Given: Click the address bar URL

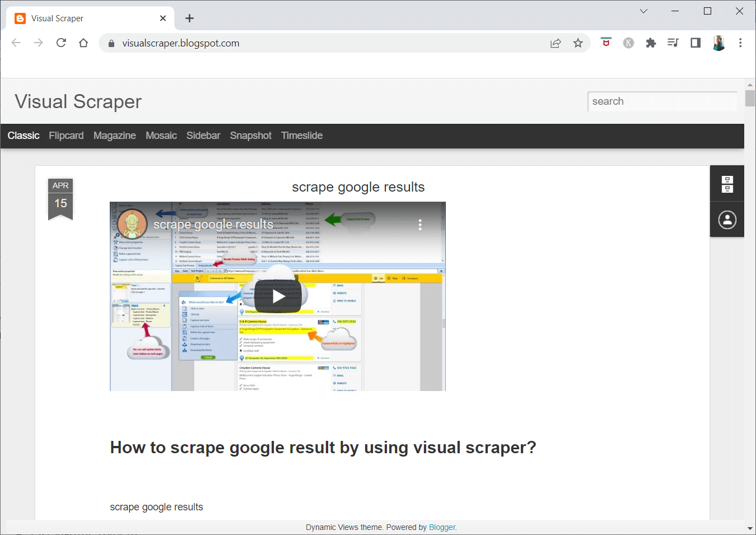Looking at the screenshot, I should click(181, 43).
